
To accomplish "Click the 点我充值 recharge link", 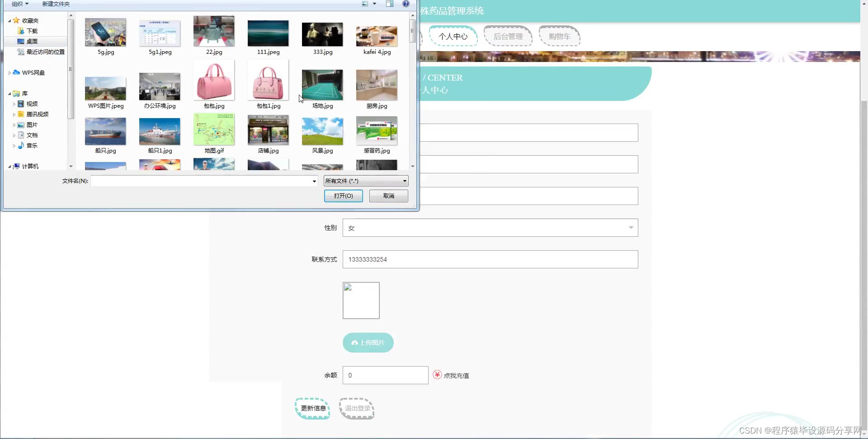I will click(x=451, y=375).
